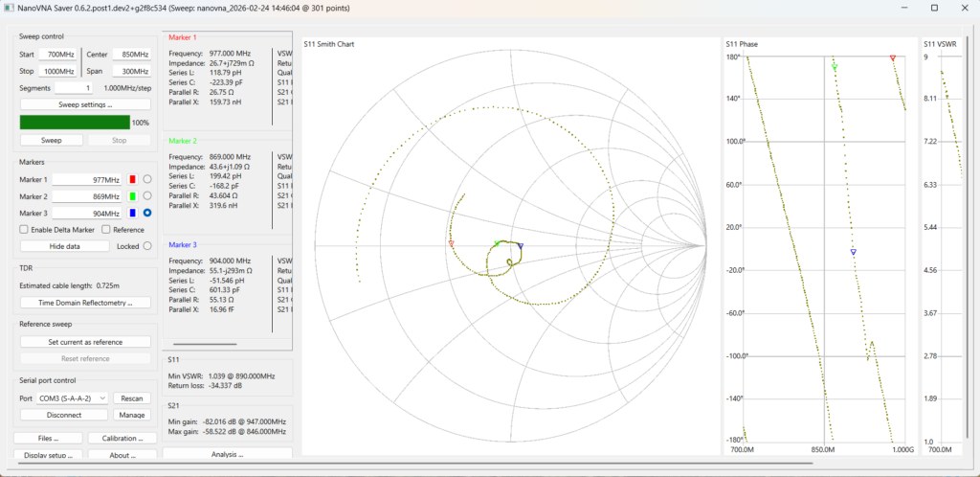Disconnect from the NanoVNA device
This screenshot has width=980, height=477.
pyautogui.click(x=64, y=415)
